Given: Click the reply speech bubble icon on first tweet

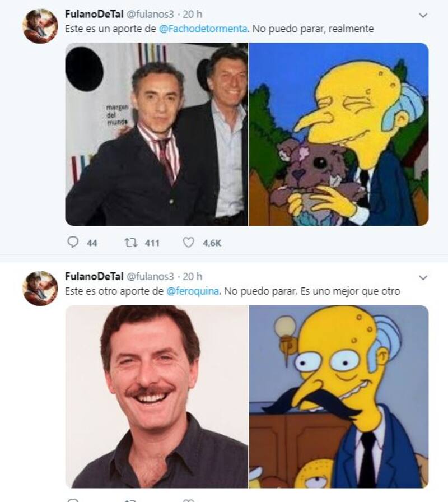Looking at the screenshot, I should pyautogui.click(x=73, y=243).
